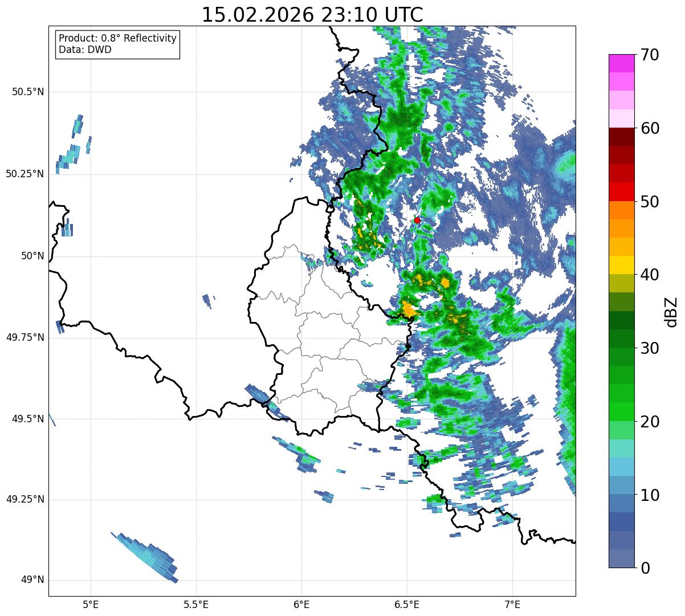
Task: Click the long cyan echo streak near 49°N
Action: tap(146, 558)
